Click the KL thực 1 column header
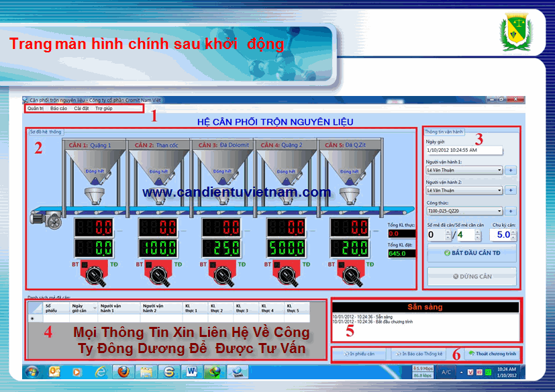This screenshot has width=555, height=392. 195,308
